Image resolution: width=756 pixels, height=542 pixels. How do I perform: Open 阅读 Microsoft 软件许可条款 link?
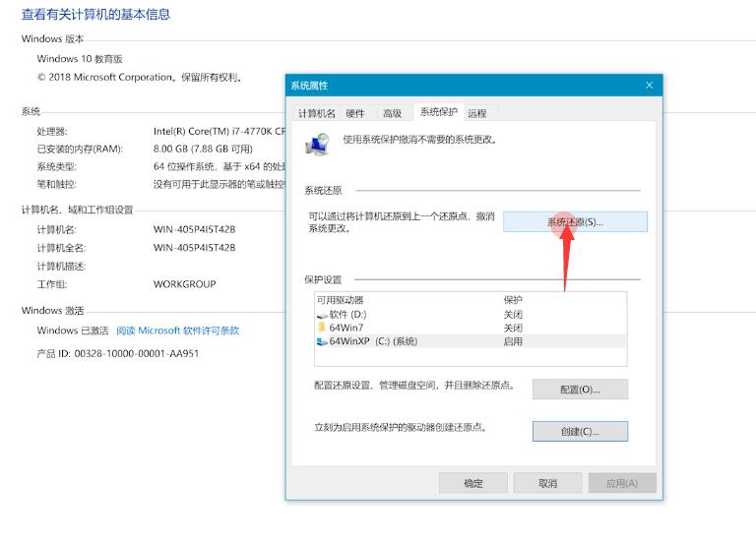[x=177, y=331]
